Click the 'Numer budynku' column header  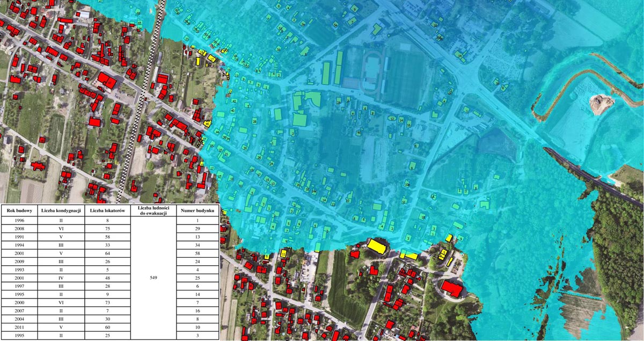[x=197, y=211]
